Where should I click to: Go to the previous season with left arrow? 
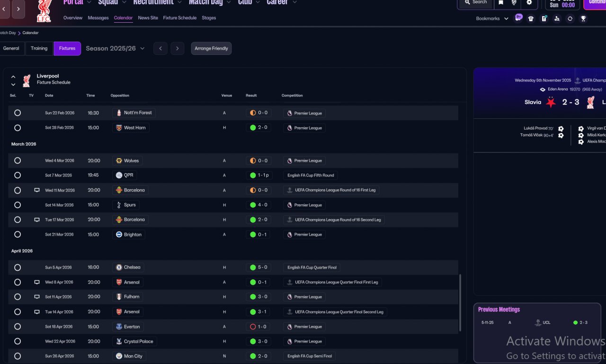tap(160, 48)
